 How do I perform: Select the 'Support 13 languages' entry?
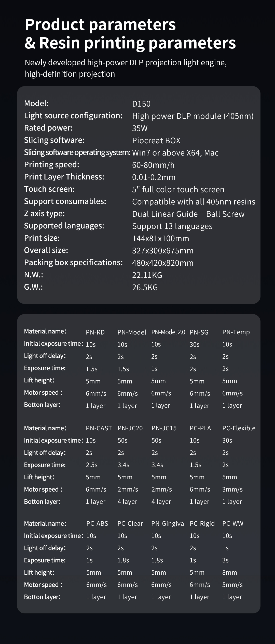[x=172, y=226]
